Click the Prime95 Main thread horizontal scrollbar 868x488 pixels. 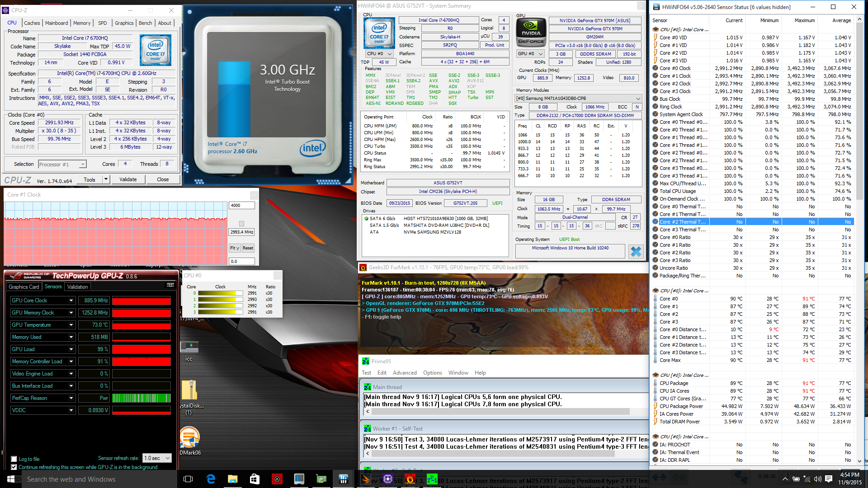(x=500, y=412)
